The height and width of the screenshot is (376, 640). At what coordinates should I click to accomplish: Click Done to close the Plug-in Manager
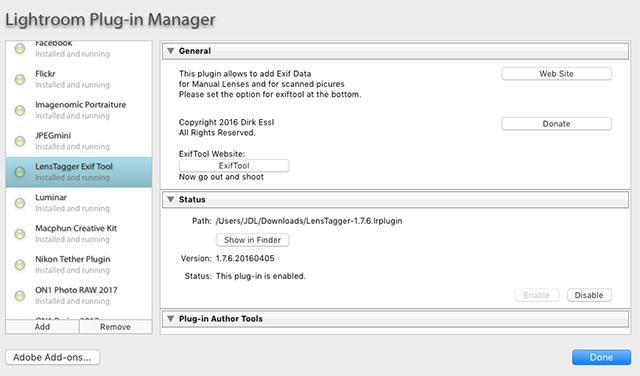point(601,357)
